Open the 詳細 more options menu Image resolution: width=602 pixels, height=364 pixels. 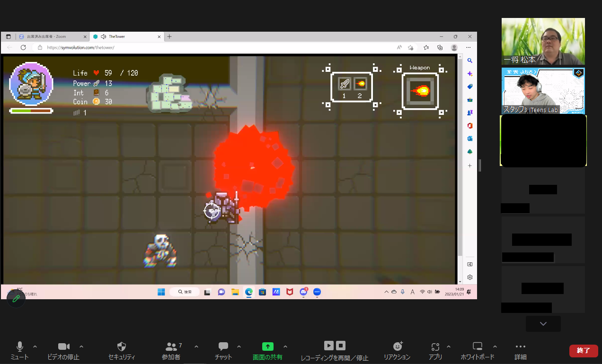click(521, 351)
